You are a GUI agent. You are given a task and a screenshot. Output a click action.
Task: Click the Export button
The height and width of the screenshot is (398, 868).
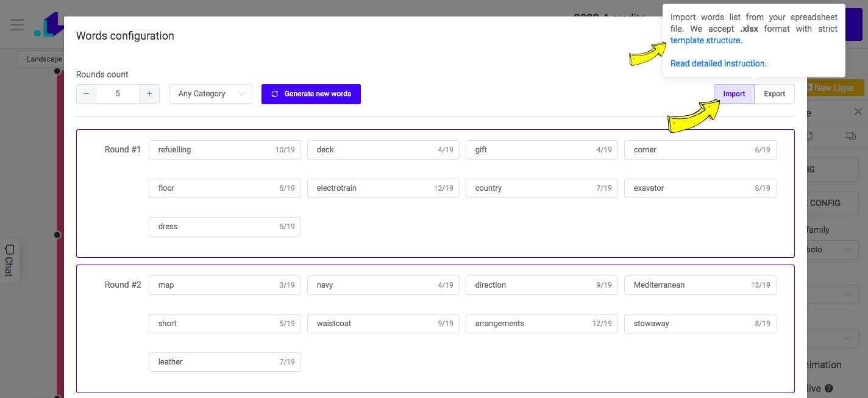click(x=775, y=94)
